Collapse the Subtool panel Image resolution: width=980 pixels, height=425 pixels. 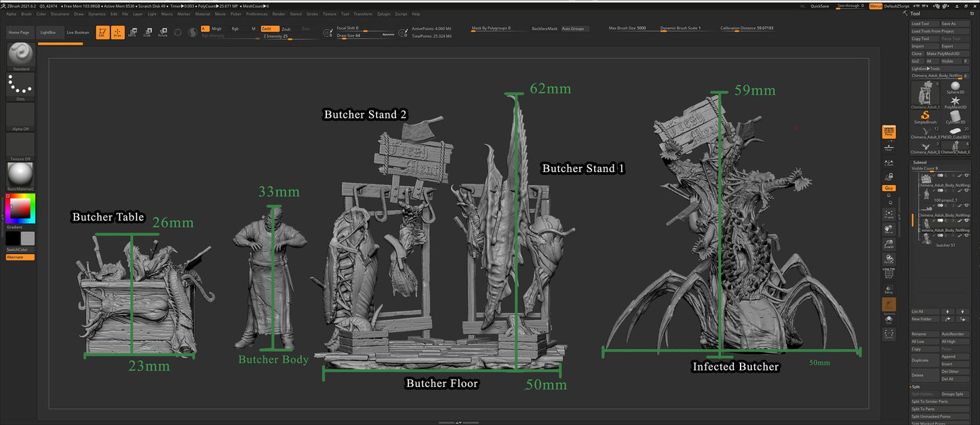pos(919,163)
